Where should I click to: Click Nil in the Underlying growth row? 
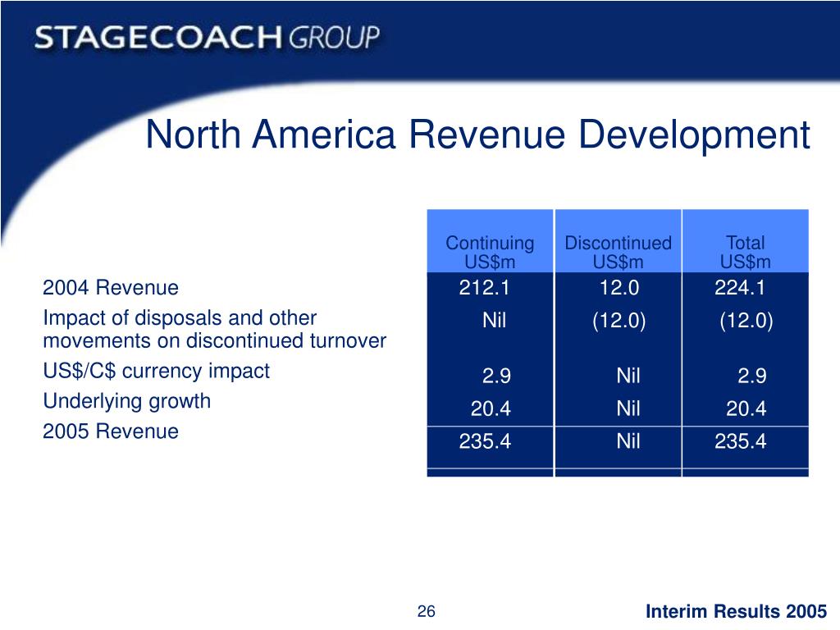628,409
